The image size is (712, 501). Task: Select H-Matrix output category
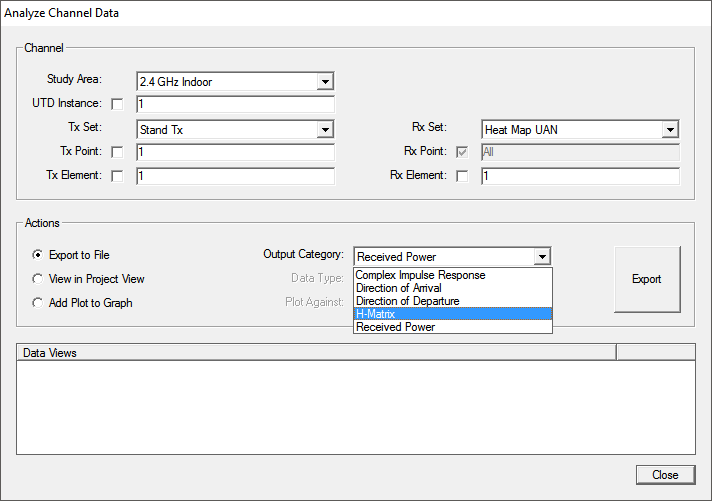point(453,314)
